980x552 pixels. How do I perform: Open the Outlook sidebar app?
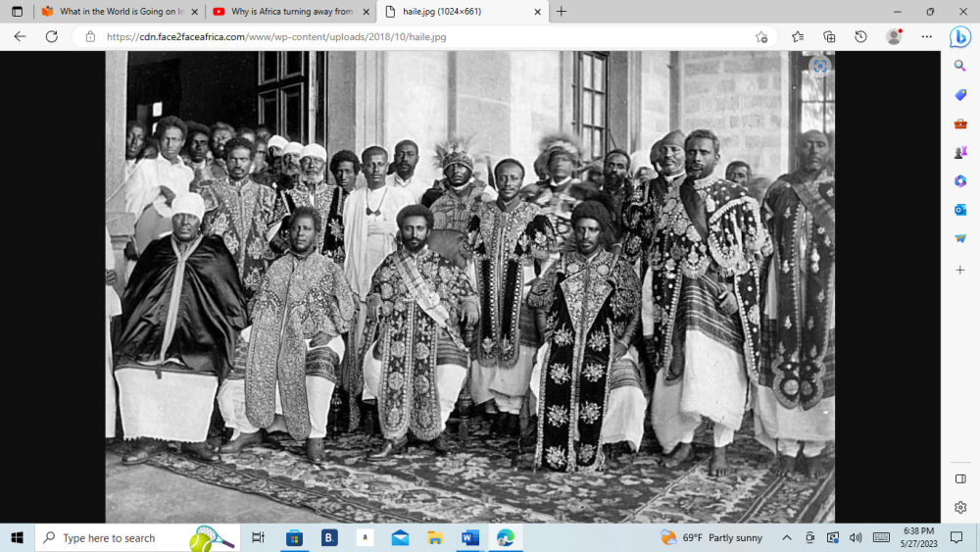960,209
